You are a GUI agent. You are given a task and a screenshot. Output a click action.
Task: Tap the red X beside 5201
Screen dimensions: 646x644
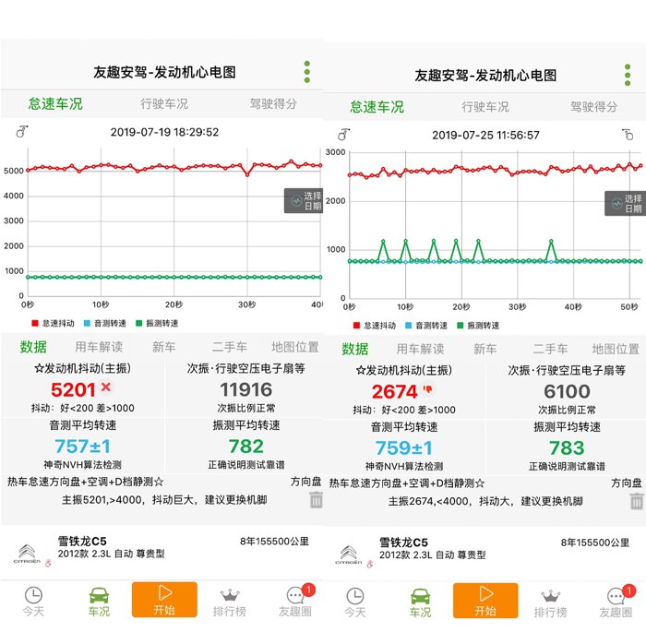pyautogui.click(x=106, y=387)
